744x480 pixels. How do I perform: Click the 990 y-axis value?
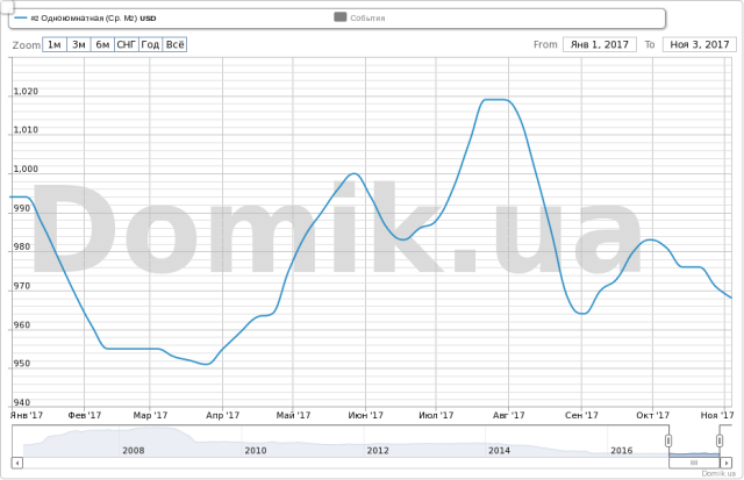22,208
